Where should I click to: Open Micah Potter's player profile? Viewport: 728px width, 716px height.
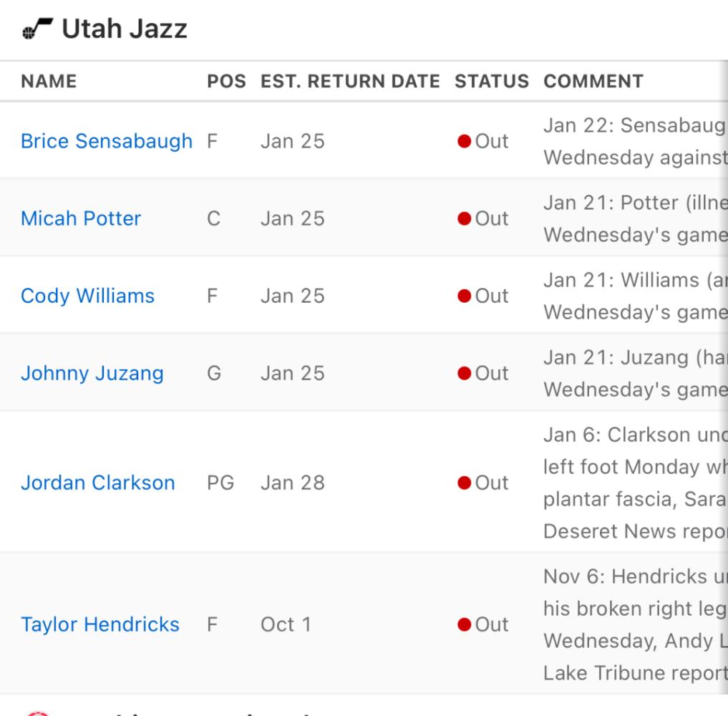tap(81, 218)
